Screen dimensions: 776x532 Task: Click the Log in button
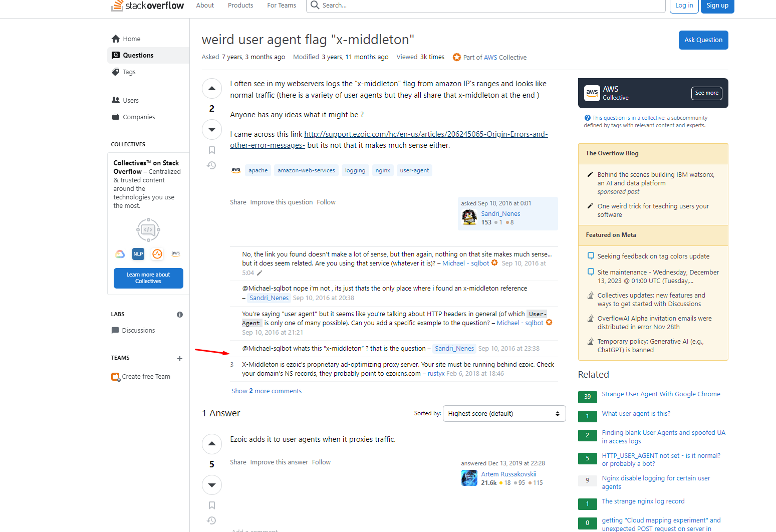[684, 6]
